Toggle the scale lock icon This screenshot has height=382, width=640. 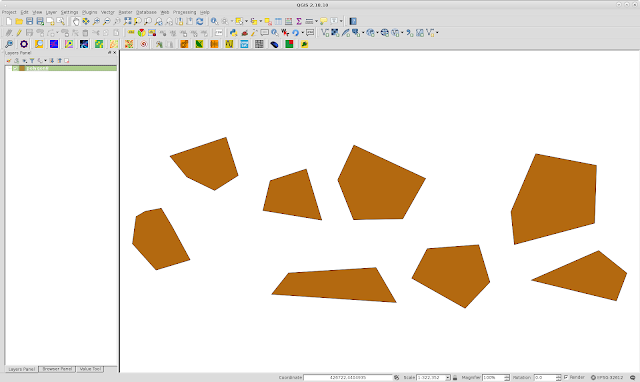(455, 378)
